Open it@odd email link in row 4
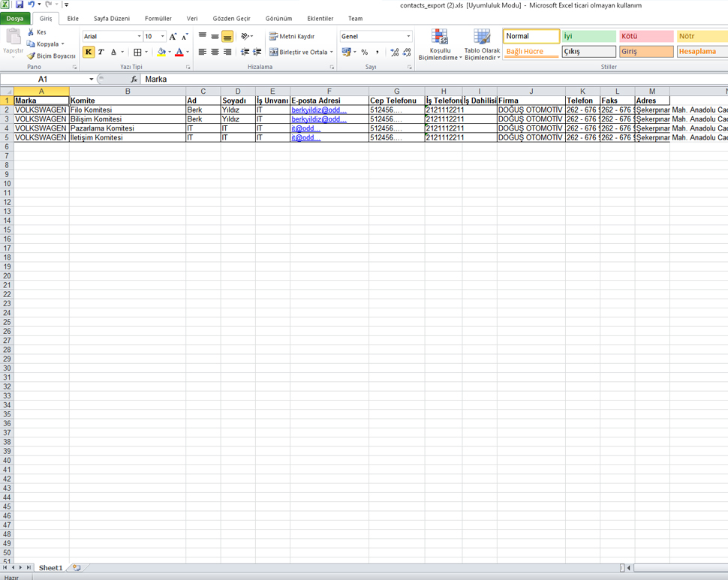This screenshot has height=580, width=728. 306,128
